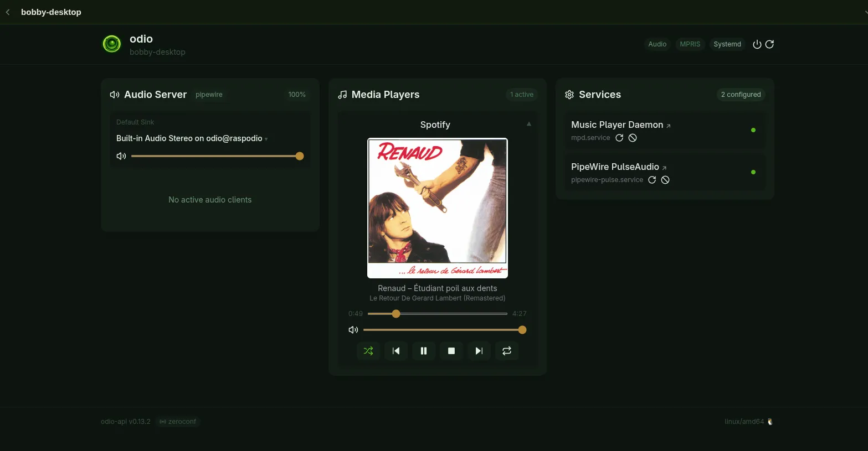Click the elapsed time 0:49

tap(356, 314)
